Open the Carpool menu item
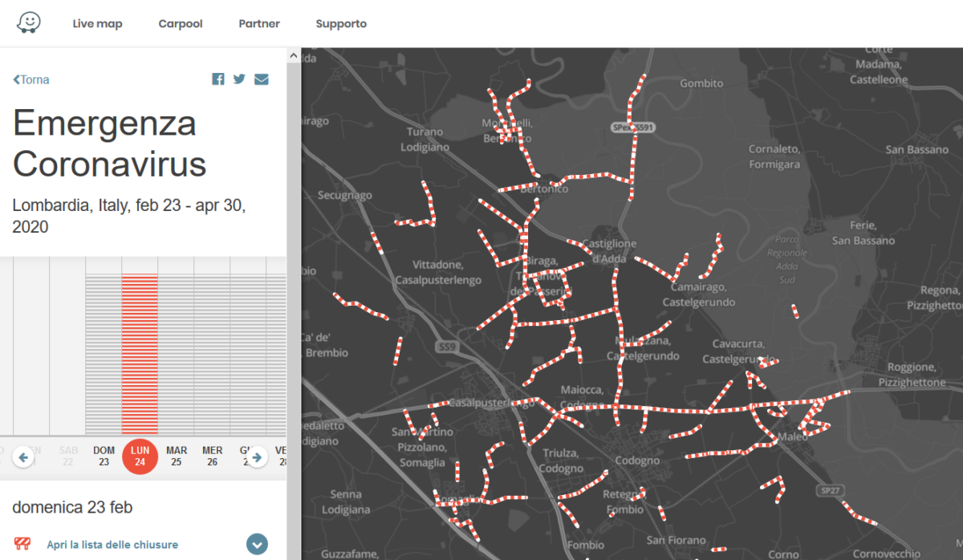 coord(180,23)
